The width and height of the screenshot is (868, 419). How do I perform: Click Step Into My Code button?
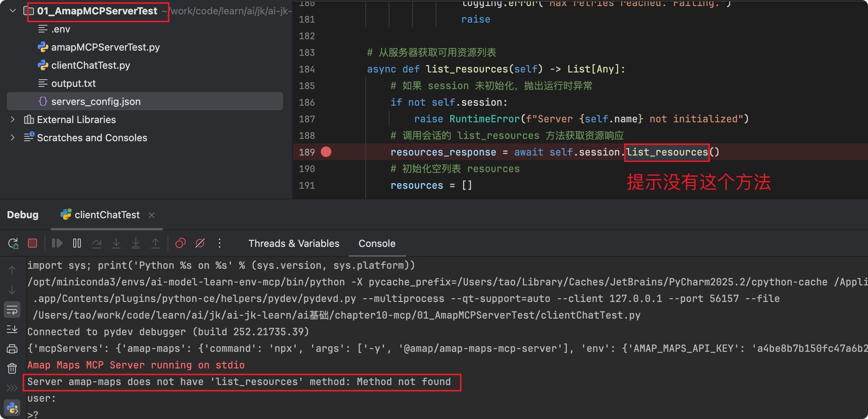click(136, 243)
